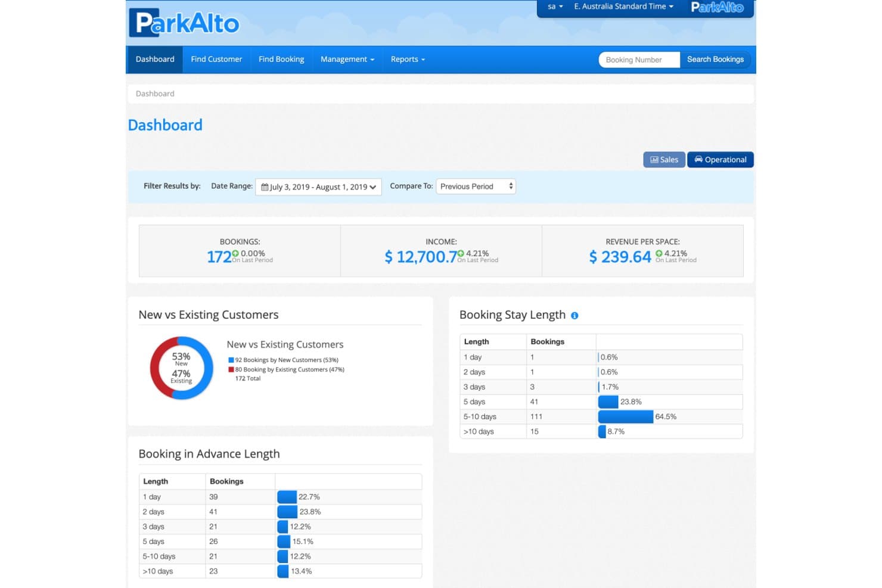
Task: Click the calendar icon in the Date Range picker
Action: pos(265,187)
